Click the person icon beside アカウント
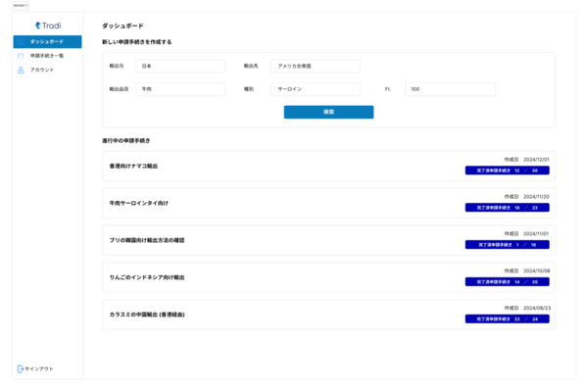The image size is (588, 391). [21, 71]
